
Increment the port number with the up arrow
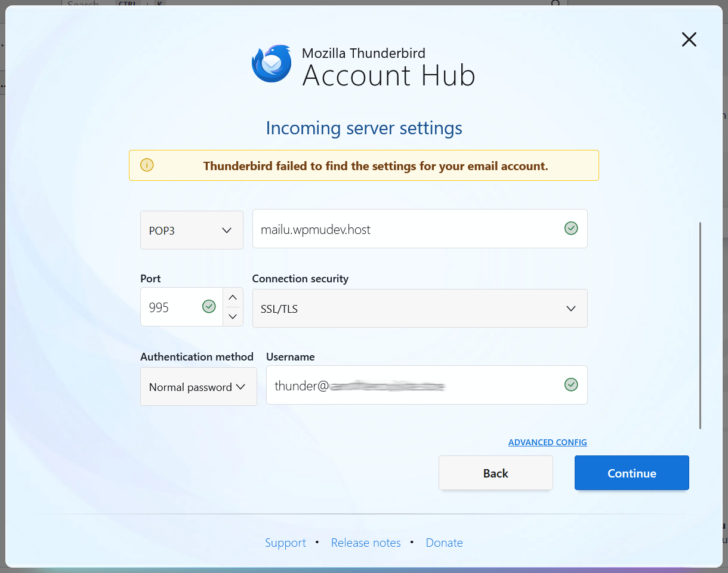[x=232, y=298]
